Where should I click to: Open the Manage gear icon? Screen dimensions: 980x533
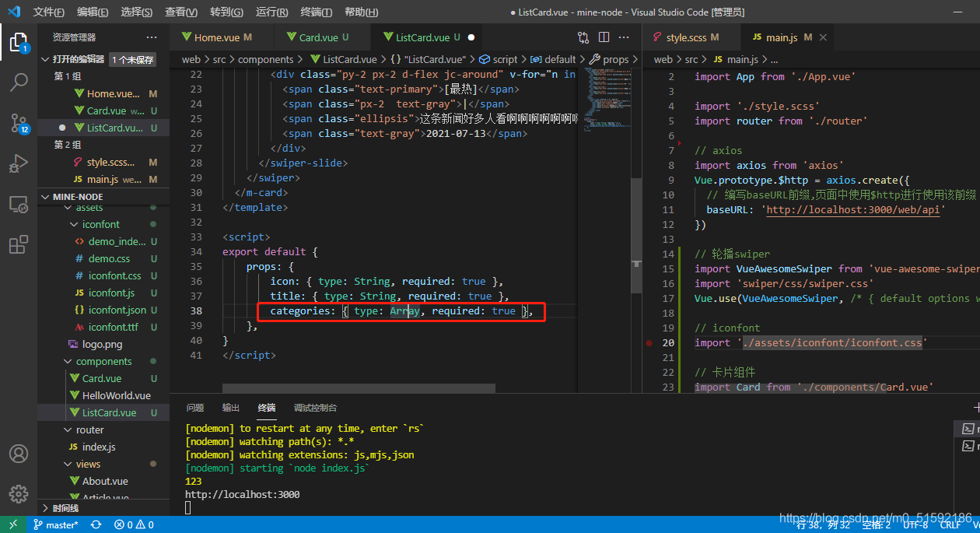[19, 494]
